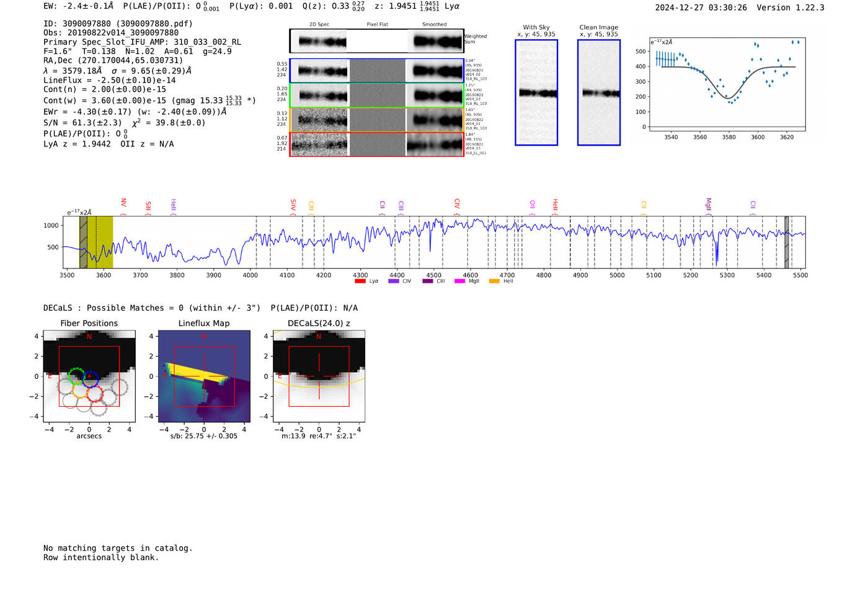Viewport: 868px width, 591px height.
Task: Click the Pixel Flat column header
Action: [377, 24]
